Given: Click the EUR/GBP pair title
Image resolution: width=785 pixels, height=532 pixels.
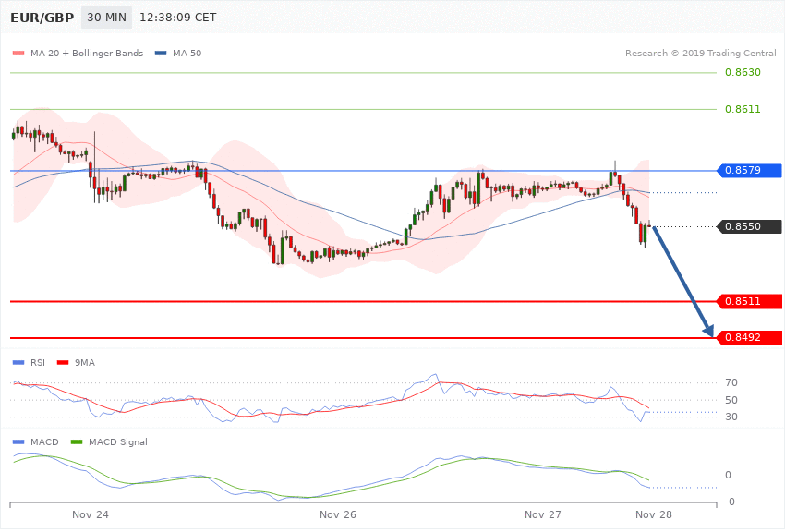Looking at the screenshot, I should (42, 18).
